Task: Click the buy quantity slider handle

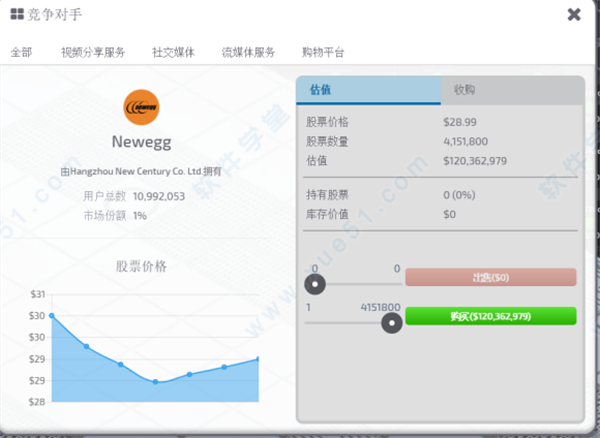Action: 392,323
